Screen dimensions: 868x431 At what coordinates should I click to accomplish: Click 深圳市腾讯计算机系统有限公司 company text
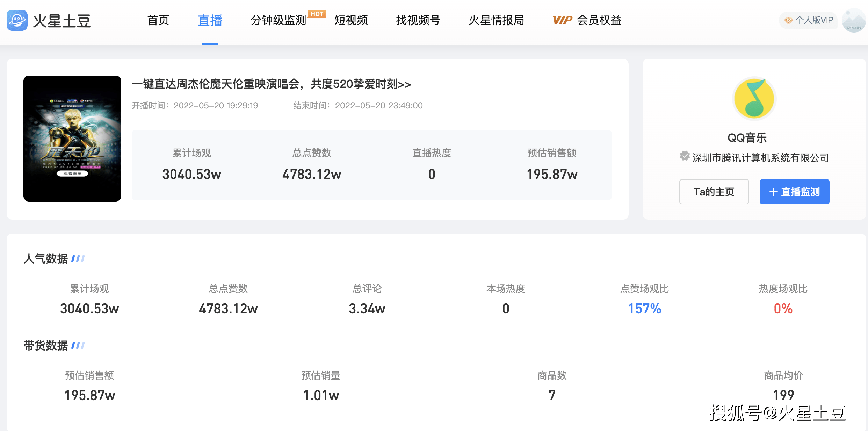[760, 158]
